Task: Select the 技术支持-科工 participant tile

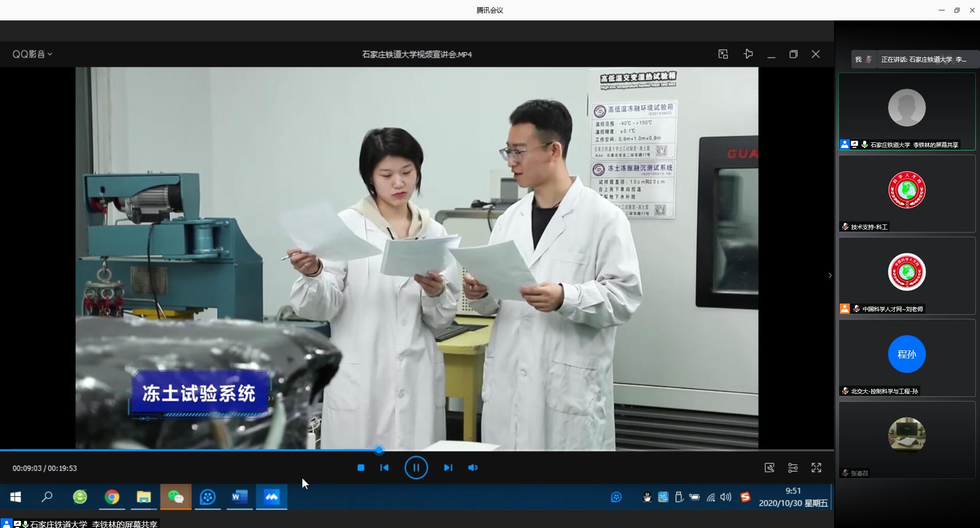Action: (x=907, y=193)
